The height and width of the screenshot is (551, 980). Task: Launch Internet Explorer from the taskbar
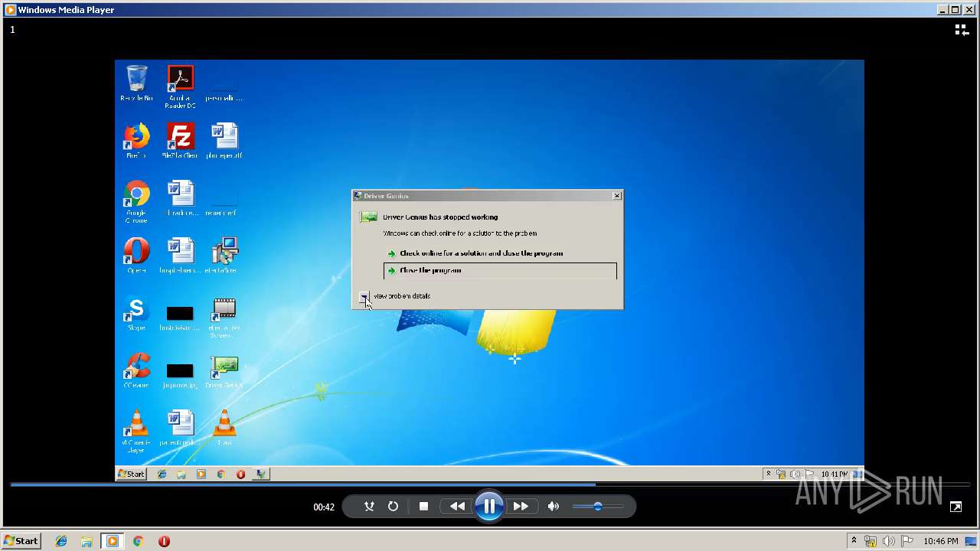(61, 541)
